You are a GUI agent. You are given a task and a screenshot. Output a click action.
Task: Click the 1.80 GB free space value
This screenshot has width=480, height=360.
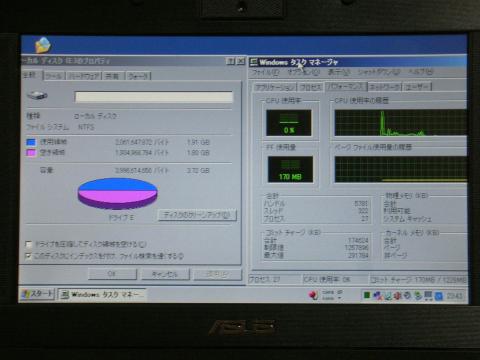198,153
